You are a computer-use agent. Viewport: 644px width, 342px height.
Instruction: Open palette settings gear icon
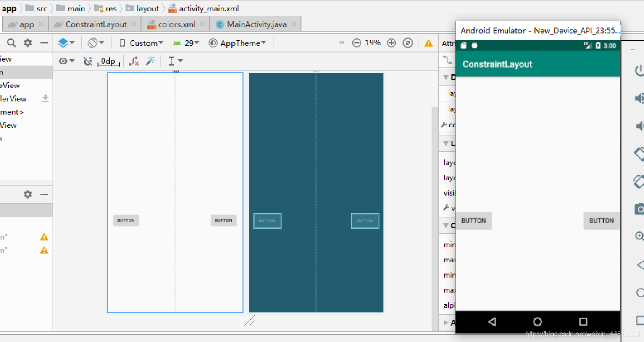tap(28, 42)
